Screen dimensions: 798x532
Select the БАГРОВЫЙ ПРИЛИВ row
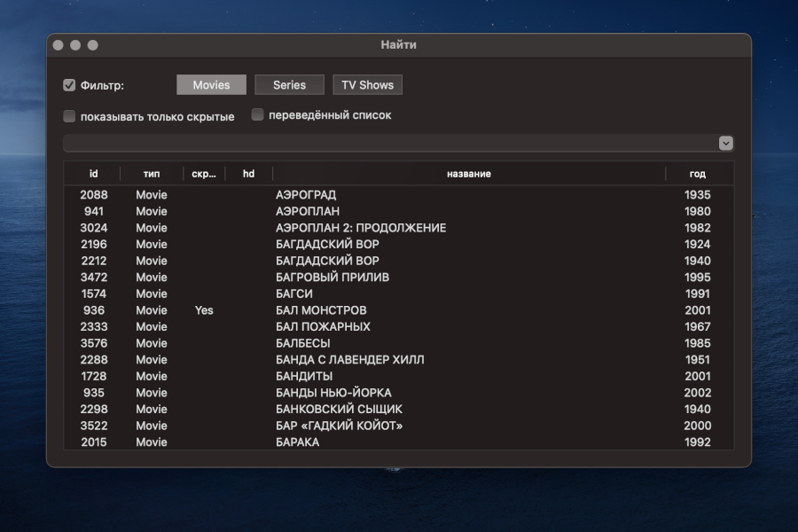[399, 277]
